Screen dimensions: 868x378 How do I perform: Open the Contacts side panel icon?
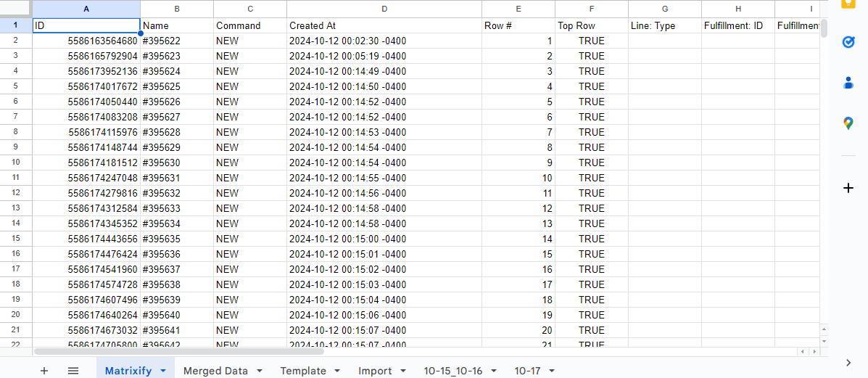tap(848, 83)
